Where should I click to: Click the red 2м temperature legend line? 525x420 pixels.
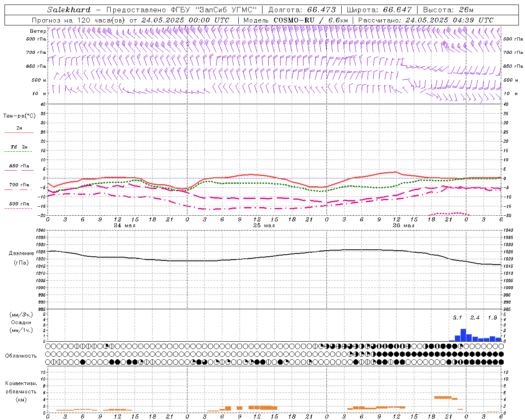pyautogui.click(x=19, y=132)
